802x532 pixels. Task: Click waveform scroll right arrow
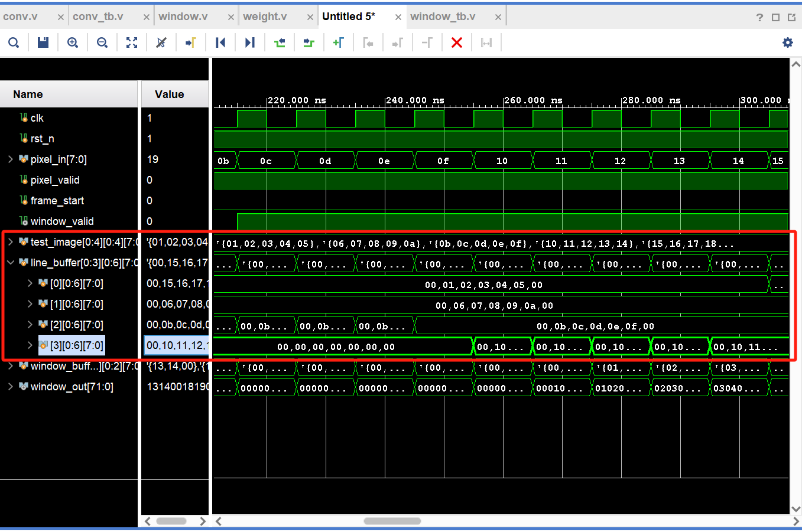[x=795, y=521]
